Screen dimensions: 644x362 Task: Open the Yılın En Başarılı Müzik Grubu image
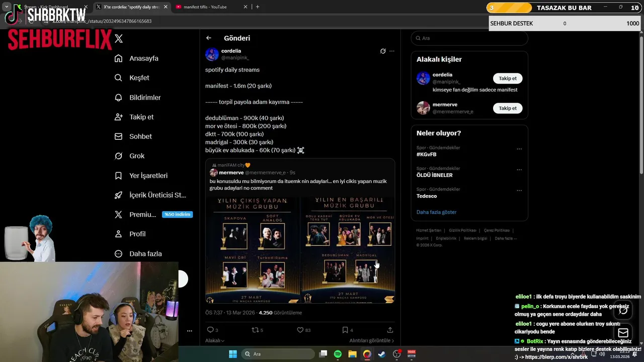[348, 249]
